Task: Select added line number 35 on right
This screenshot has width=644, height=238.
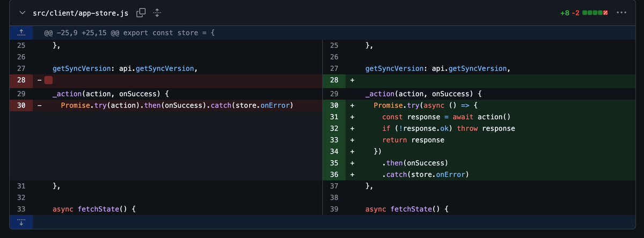Action: pyautogui.click(x=334, y=163)
